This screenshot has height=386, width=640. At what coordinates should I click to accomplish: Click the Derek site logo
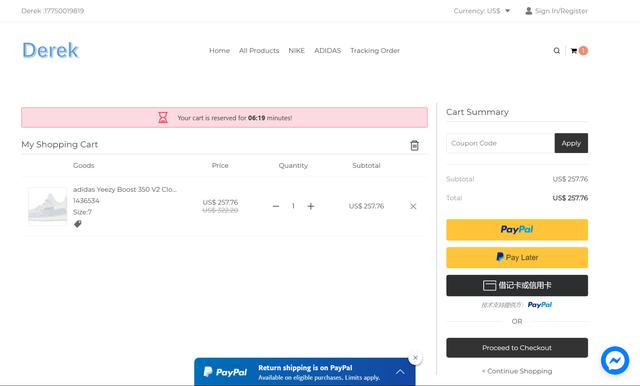(x=50, y=50)
